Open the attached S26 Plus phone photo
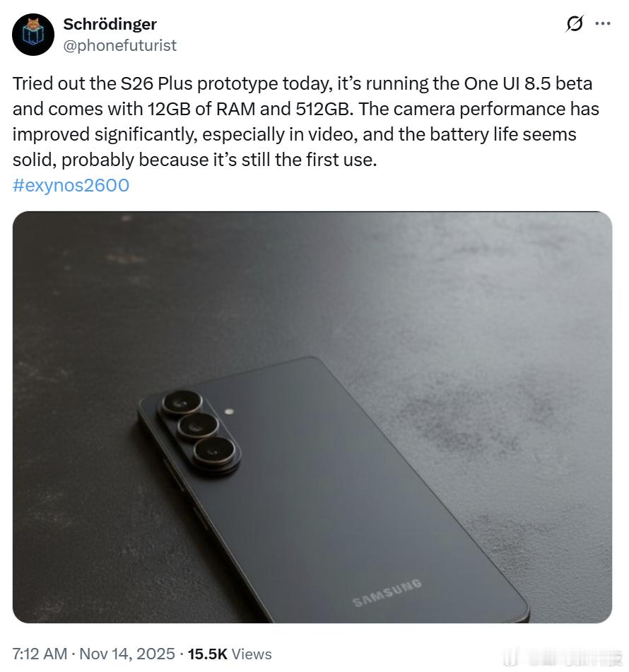This screenshot has width=629, height=672. click(312, 417)
